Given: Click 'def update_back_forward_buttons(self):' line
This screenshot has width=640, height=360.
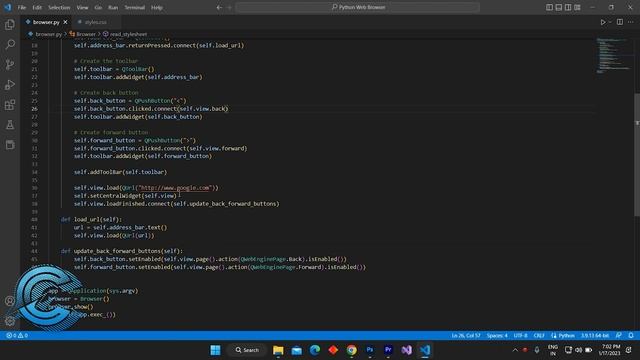Looking at the screenshot, I should pyautogui.click(x=122, y=251).
